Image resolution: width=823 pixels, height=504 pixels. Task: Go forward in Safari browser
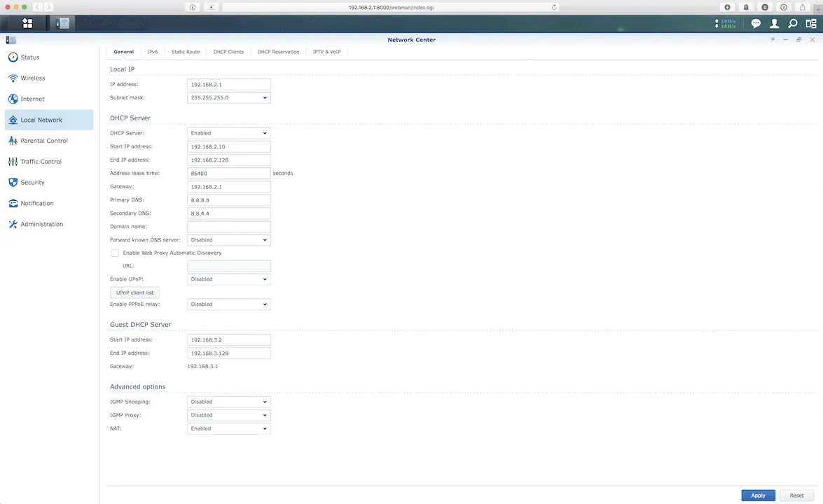[48, 7]
